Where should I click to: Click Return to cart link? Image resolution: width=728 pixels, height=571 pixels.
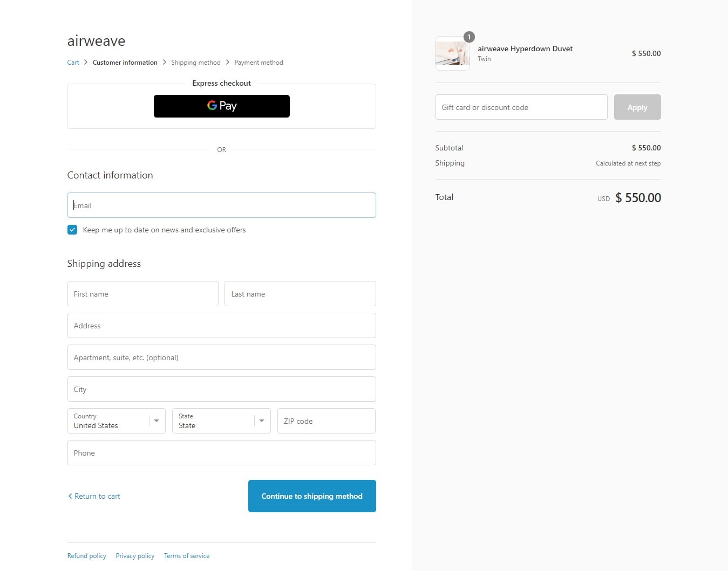click(x=94, y=496)
